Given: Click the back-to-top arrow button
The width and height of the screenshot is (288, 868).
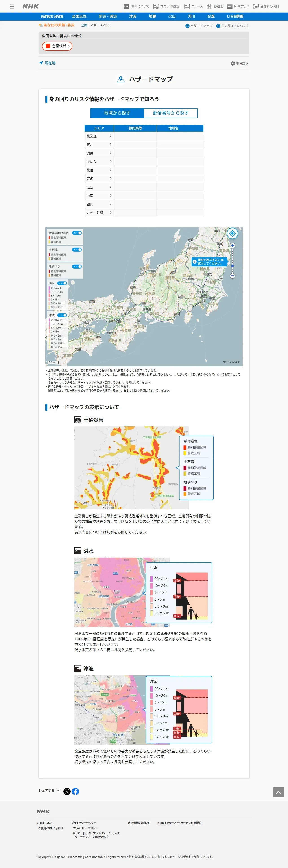Looking at the screenshot, I should pyautogui.click(x=278, y=792).
